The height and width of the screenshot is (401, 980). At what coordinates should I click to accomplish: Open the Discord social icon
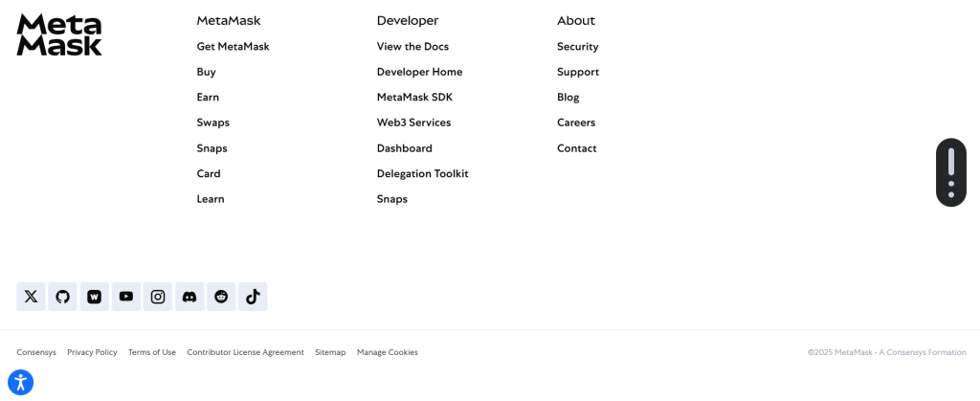tap(189, 297)
